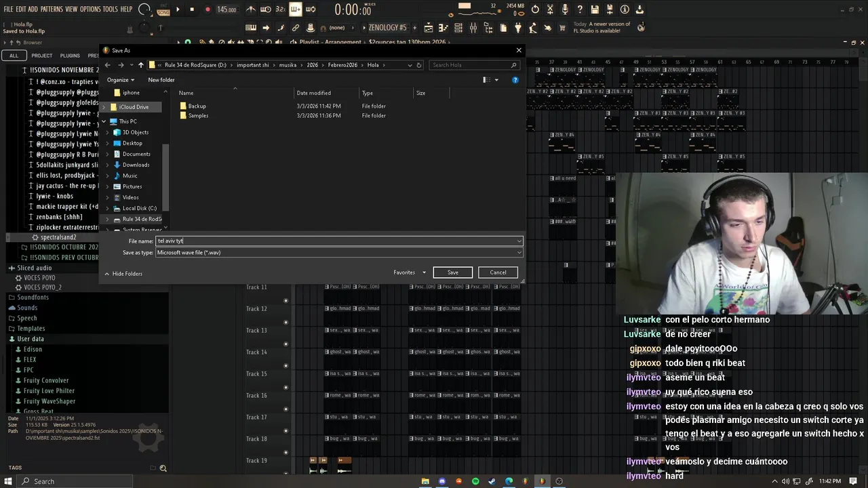Click the main pitch knob below volume

144,28
